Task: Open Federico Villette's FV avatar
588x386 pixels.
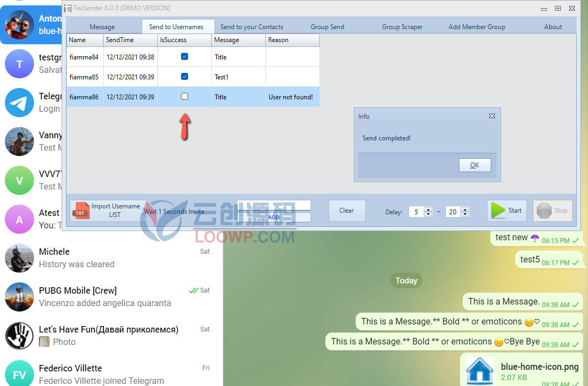Action: tap(19, 374)
